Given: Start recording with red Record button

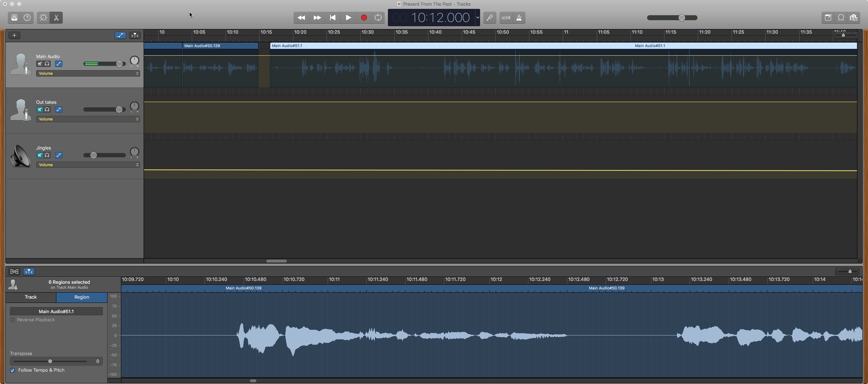Looking at the screenshot, I should tap(364, 18).
